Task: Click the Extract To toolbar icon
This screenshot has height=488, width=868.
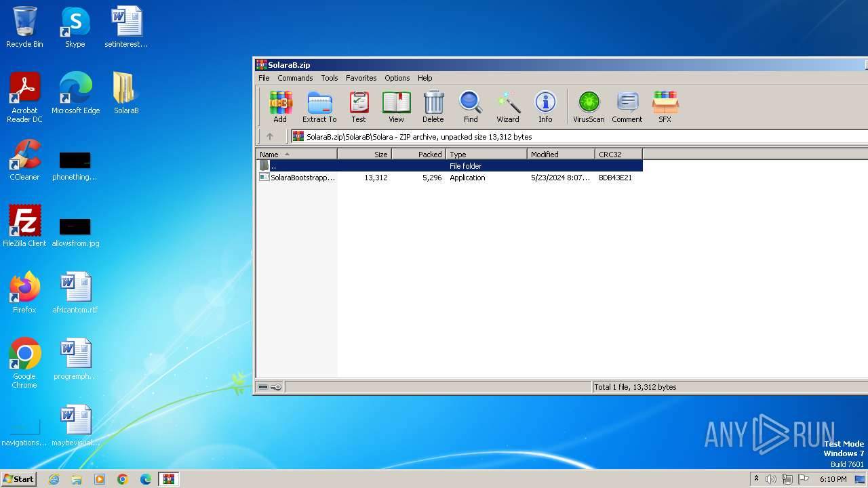Action: coord(319,107)
